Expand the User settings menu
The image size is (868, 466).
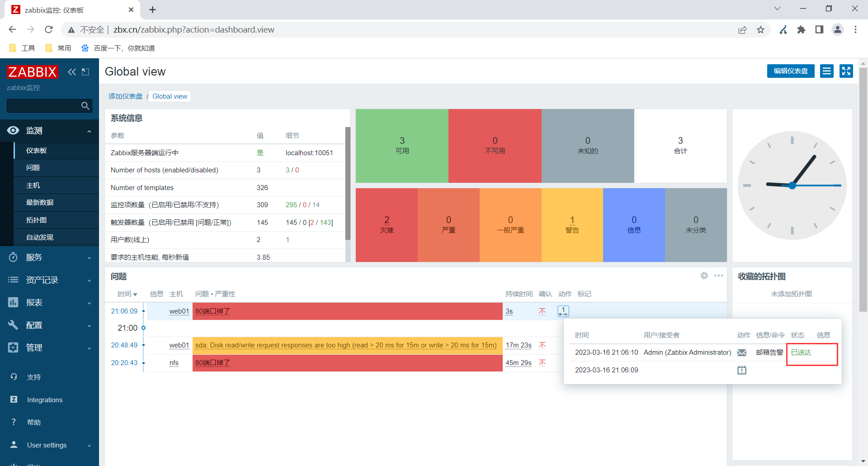click(89, 446)
